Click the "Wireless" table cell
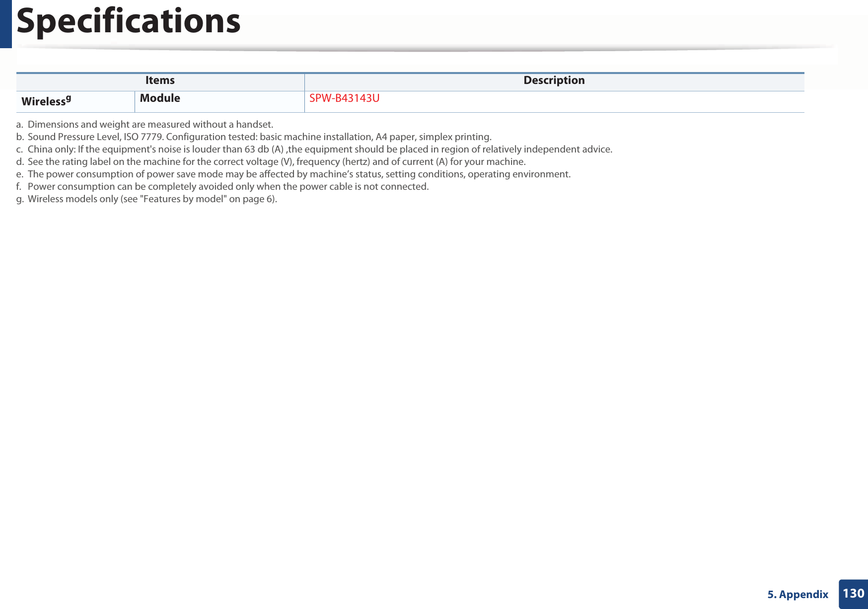Screen dimensions: 868x609 (x=75, y=101)
